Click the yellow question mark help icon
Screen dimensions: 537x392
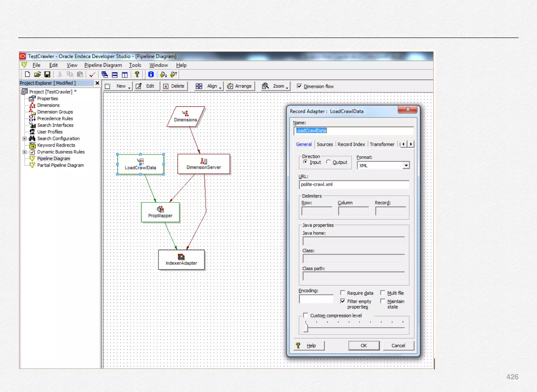click(x=137, y=75)
